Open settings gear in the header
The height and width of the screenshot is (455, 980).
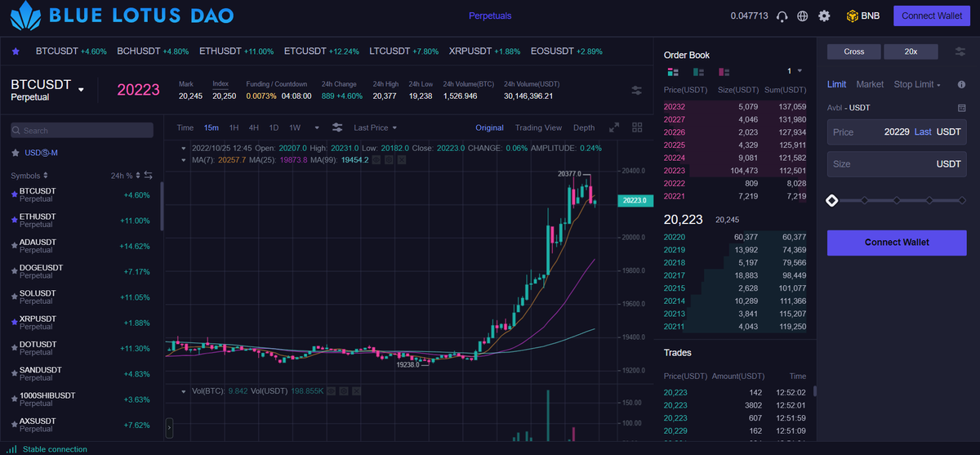(824, 16)
